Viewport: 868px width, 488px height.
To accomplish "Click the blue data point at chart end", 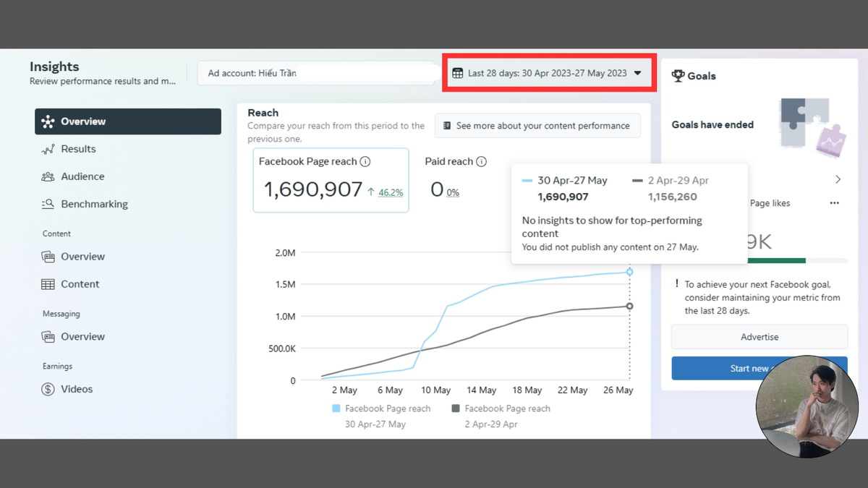I will pyautogui.click(x=629, y=272).
